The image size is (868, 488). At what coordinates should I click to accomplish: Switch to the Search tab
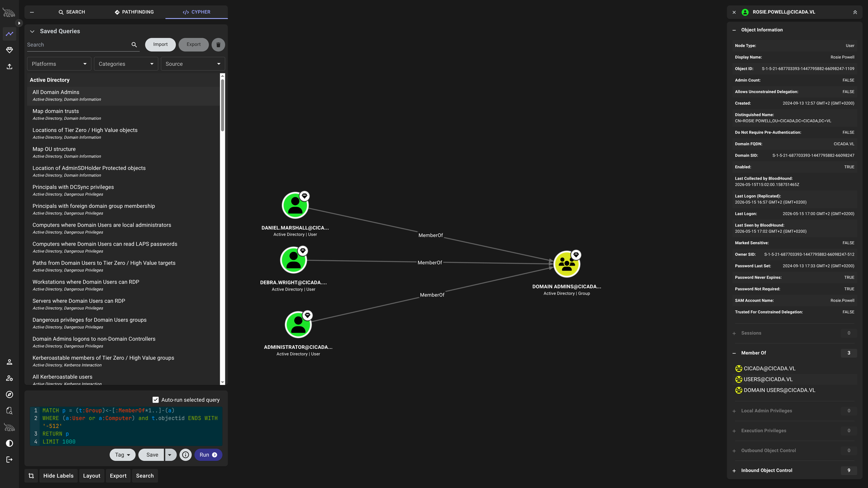72,12
